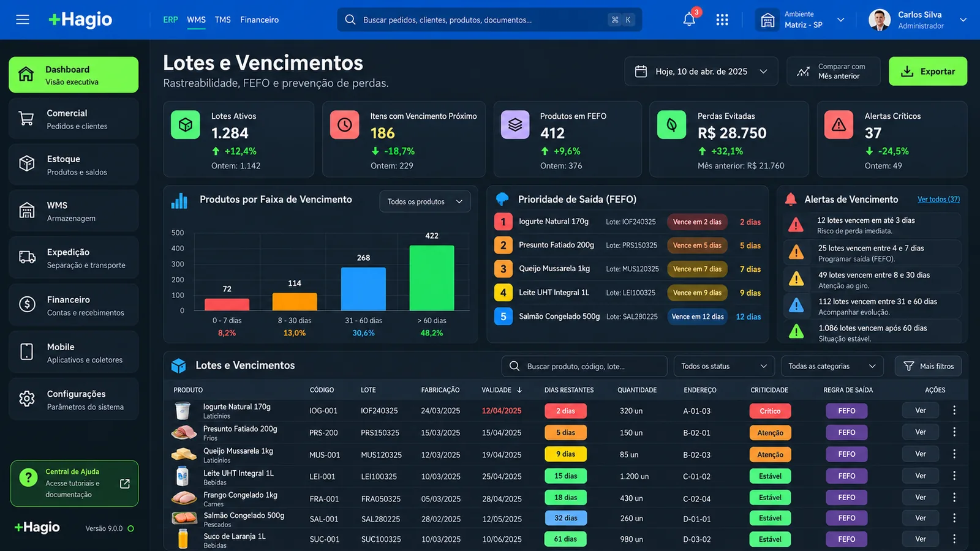
Task: Click FEFO badge on Queijo Mussarela row
Action: tap(846, 454)
